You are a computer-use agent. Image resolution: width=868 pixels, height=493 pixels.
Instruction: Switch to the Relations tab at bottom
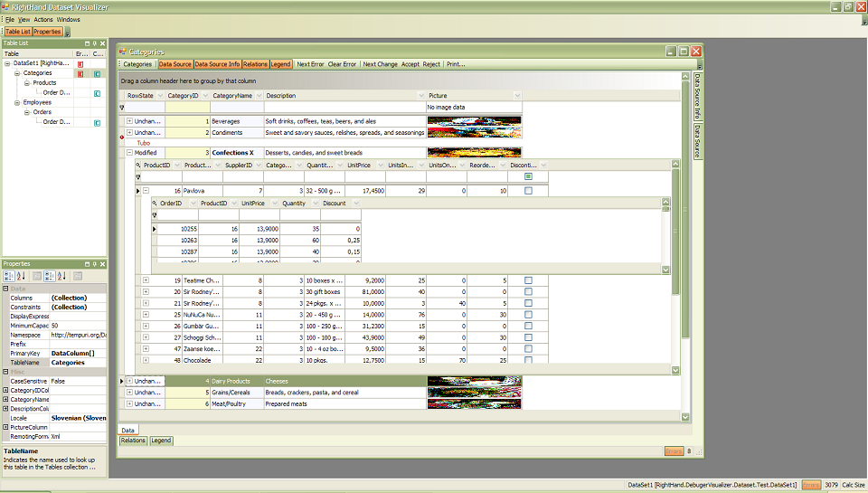(x=133, y=441)
